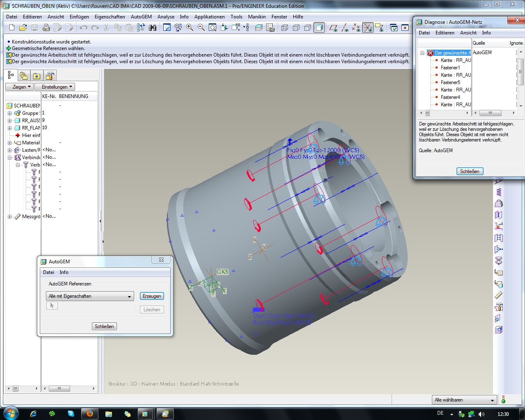Collapse the Der gewünschte error node
The width and height of the screenshot is (525, 420).
click(422, 53)
